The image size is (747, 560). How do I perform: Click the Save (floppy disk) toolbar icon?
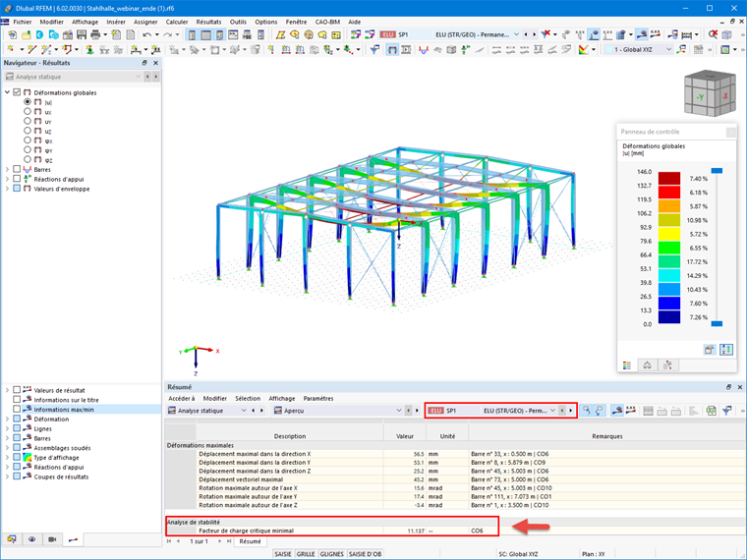click(x=82, y=34)
